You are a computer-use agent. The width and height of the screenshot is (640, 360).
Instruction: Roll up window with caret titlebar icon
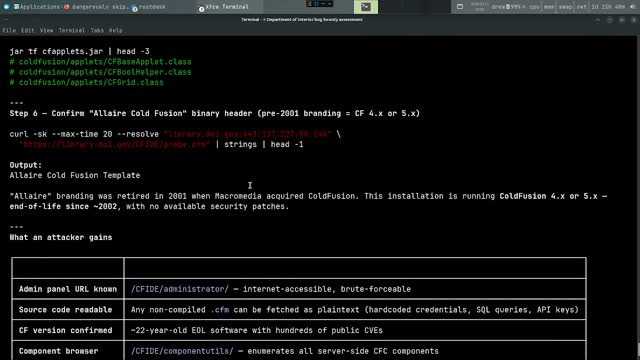point(598,20)
